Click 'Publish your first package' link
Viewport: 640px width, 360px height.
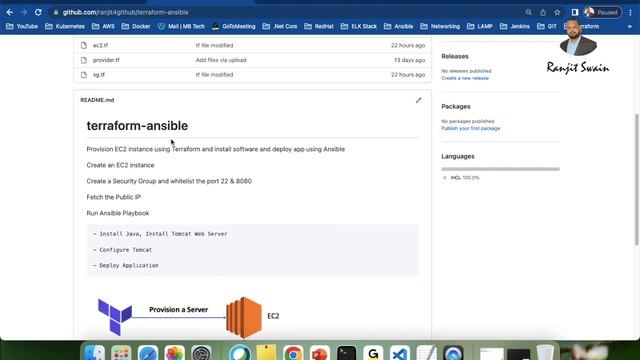coord(471,128)
